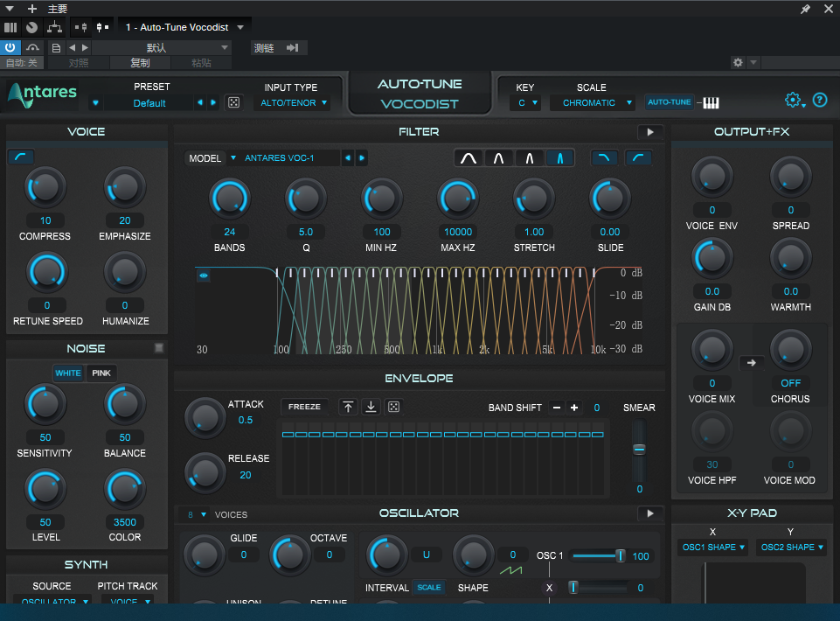
Task: Open the X axis OSC1 SHAPE dropdown
Action: 713,547
